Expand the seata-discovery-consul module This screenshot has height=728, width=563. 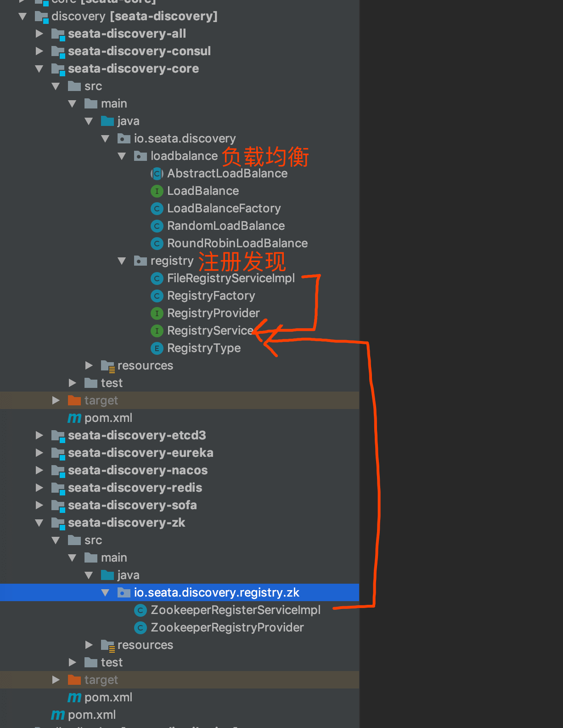tap(39, 51)
